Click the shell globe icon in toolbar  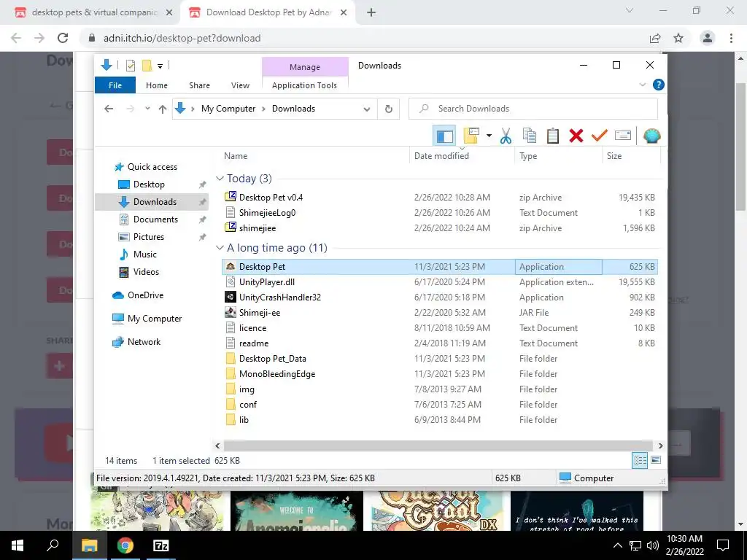(x=651, y=136)
